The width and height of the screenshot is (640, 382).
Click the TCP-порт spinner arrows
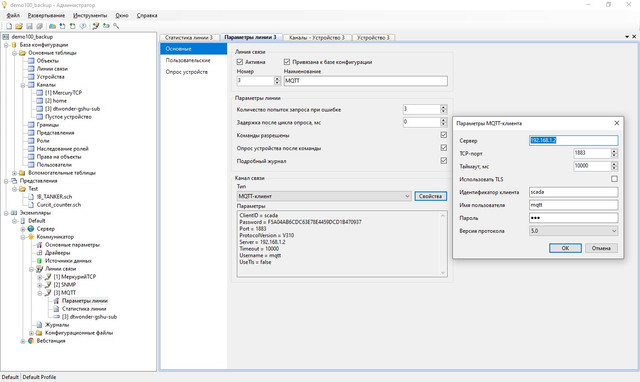(614, 153)
